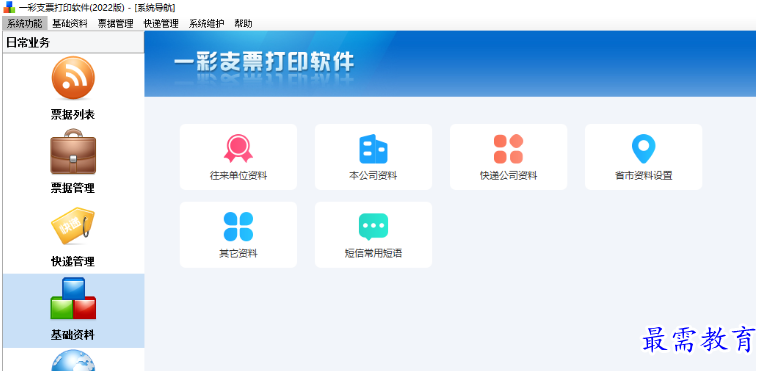Click the 快递公司资料 orange squares icon

(508, 149)
